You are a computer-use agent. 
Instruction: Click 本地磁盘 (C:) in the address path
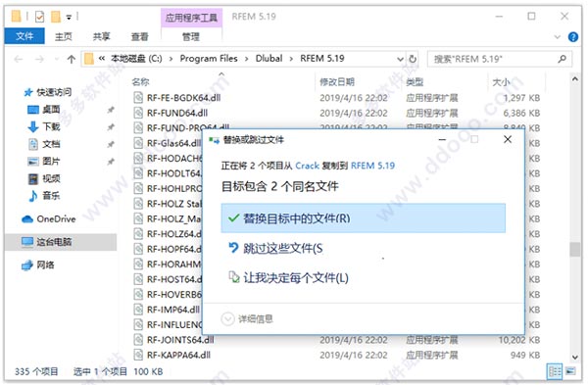(x=136, y=59)
